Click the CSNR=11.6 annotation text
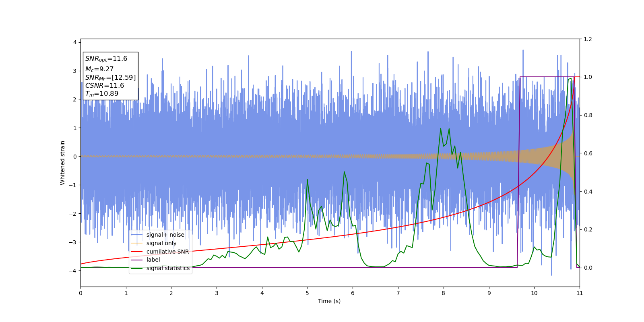644x322 pixels. pos(105,86)
